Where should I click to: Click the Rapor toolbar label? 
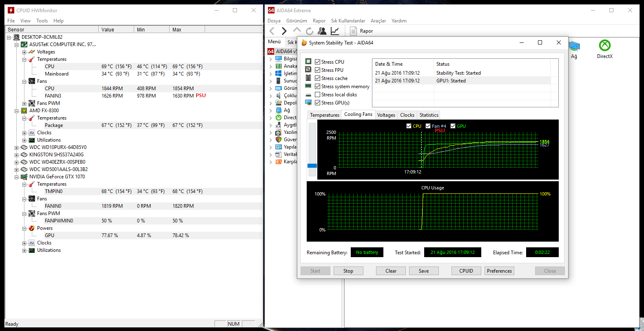click(366, 31)
